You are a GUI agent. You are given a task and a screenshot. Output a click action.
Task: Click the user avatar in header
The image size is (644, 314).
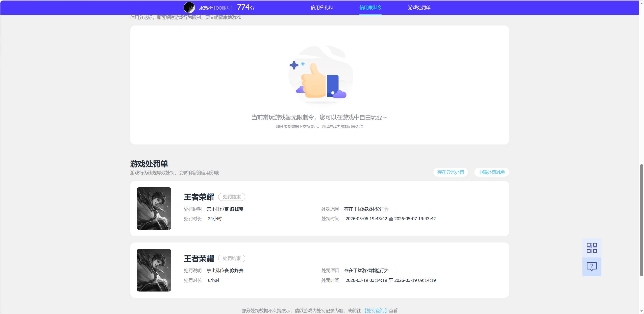(x=189, y=8)
